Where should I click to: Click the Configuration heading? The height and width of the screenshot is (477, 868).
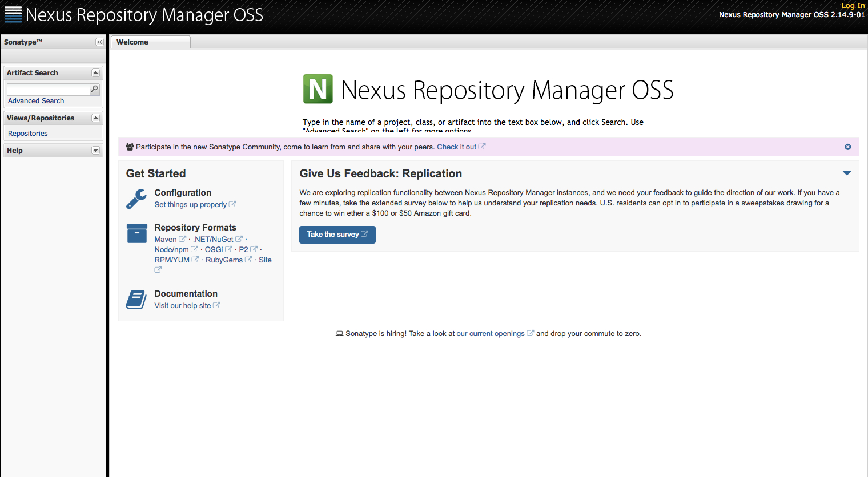183,193
